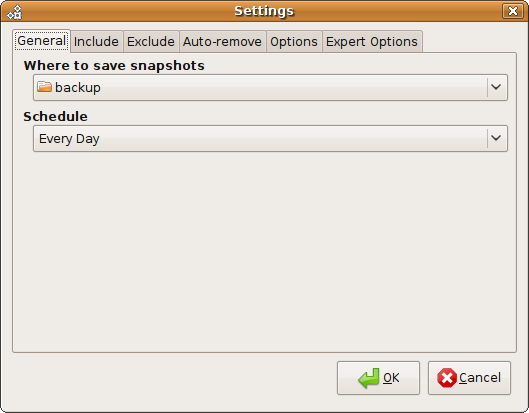
Task: Click the Schedule heading label
Action: (x=55, y=116)
